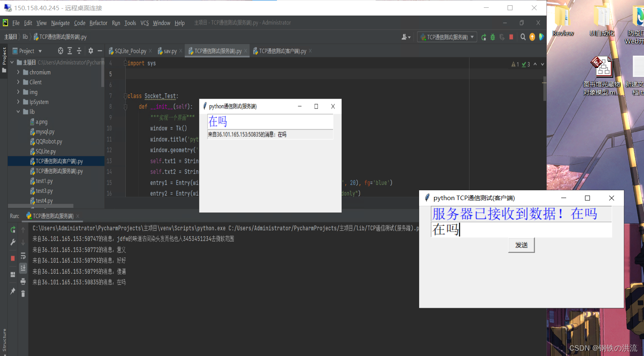Expand the IpSystem folder
This screenshot has width=644, height=356.
pyautogui.click(x=18, y=102)
